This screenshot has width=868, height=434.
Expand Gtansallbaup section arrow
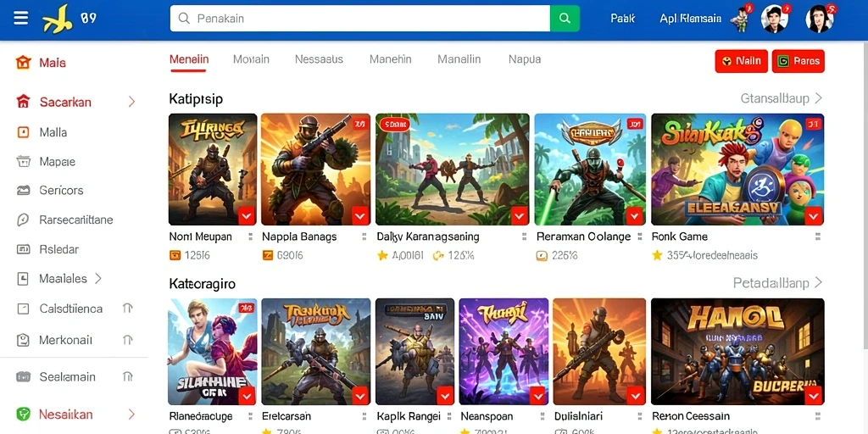coord(818,98)
